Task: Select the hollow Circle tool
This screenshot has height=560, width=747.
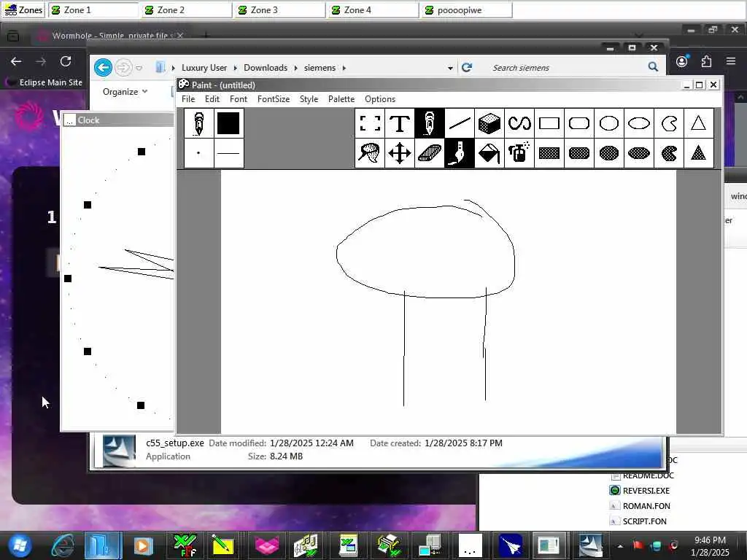Action: [x=609, y=123]
